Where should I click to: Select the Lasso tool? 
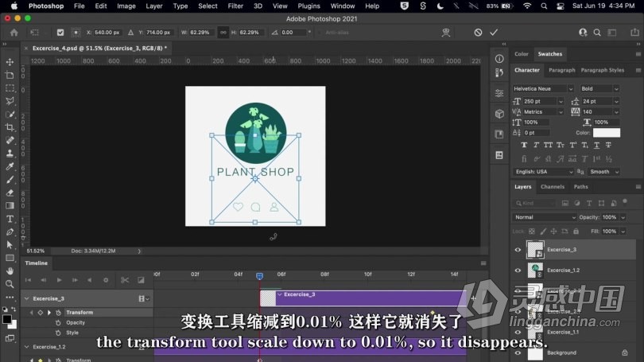(x=10, y=101)
